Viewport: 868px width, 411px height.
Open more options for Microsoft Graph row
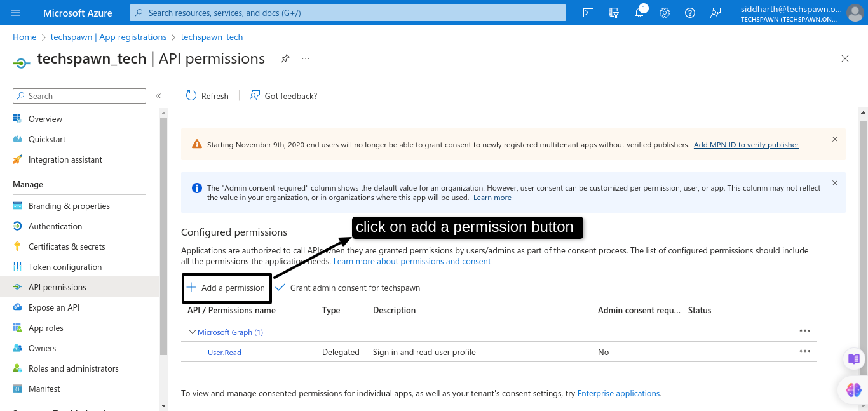(x=804, y=331)
